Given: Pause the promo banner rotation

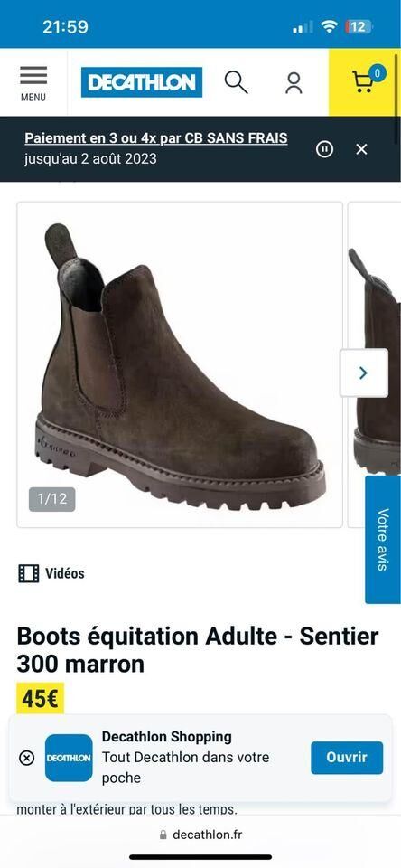Looking at the screenshot, I should 324,149.
